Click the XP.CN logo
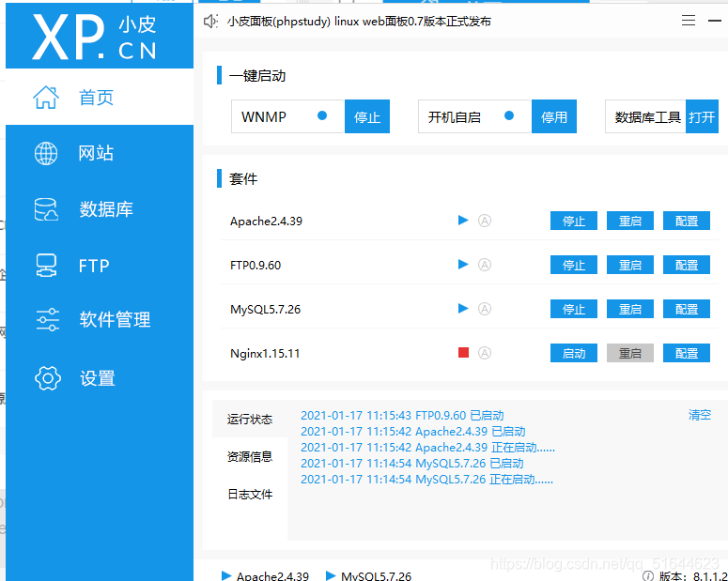 (95, 37)
